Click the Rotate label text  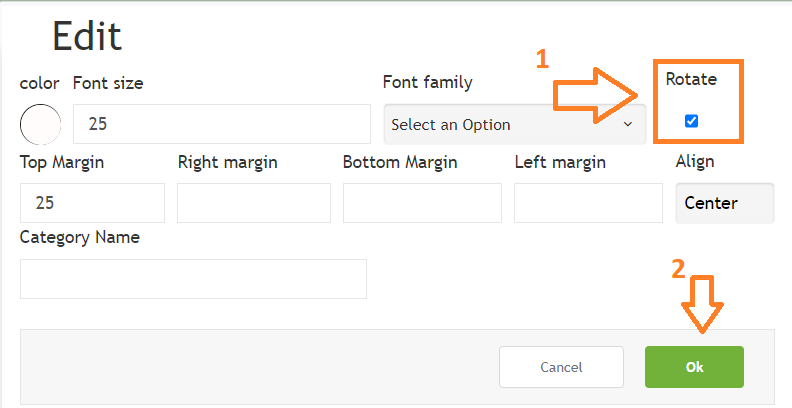click(x=691, y=79)
